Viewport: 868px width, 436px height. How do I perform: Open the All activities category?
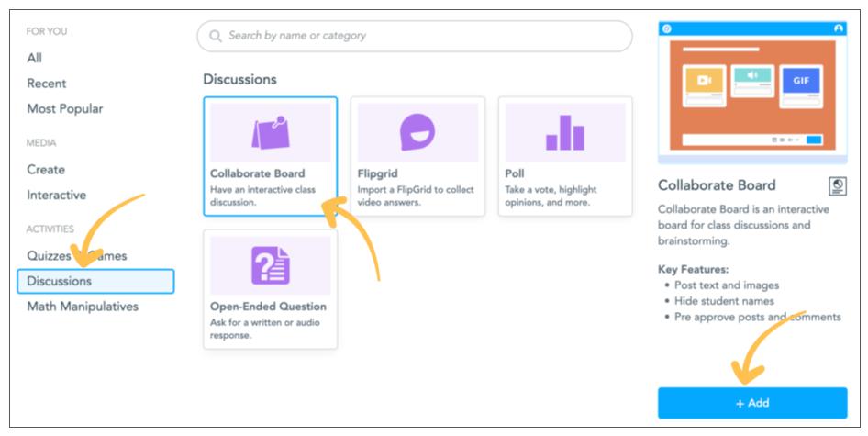pos(35,58)
